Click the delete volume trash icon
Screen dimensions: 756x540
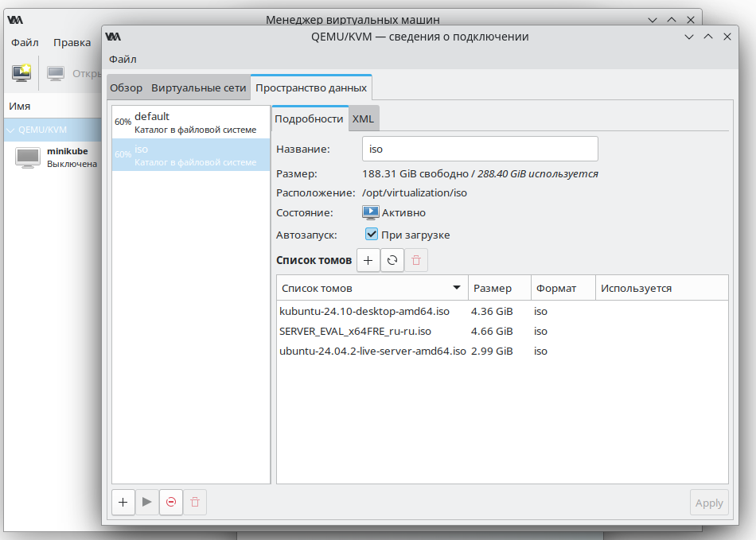pyautogui.click(x=415, y=260)
